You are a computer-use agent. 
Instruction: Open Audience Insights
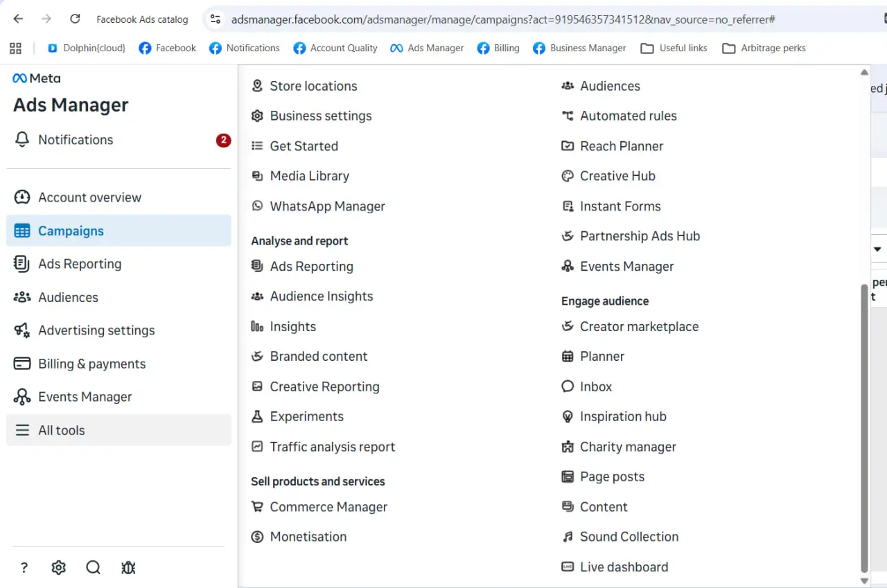point(322,296)
